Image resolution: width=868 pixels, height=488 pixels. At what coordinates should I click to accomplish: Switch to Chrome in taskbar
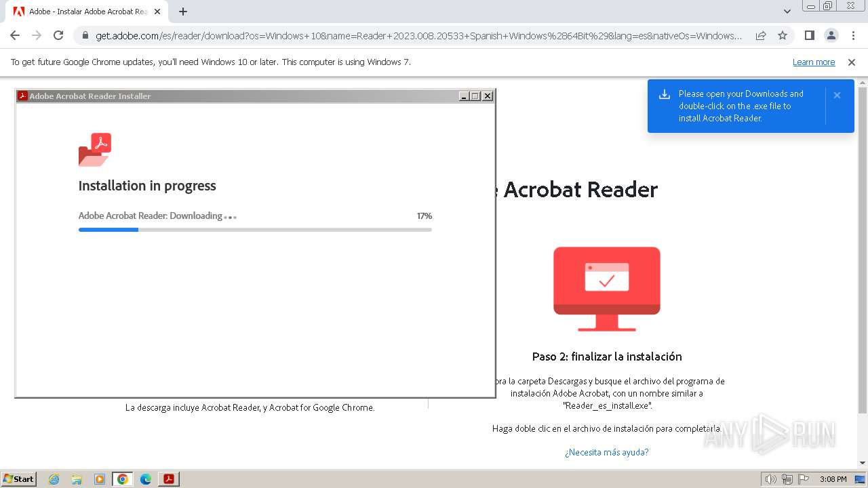(123, 479)
